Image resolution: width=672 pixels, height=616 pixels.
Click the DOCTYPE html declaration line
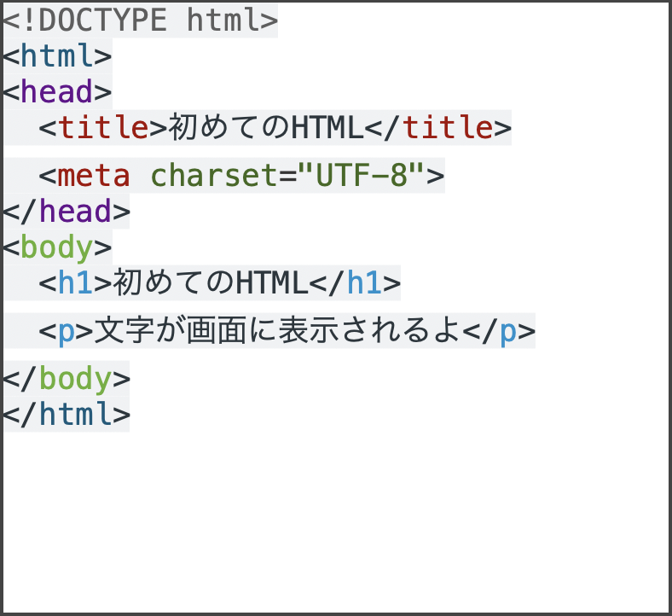pos(140,20)
